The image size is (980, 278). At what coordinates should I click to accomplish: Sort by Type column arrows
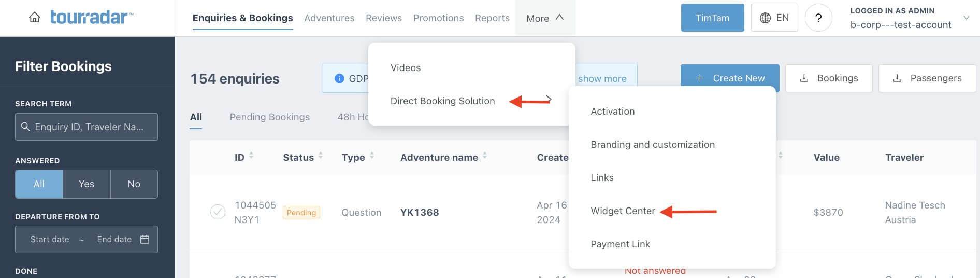372,155
